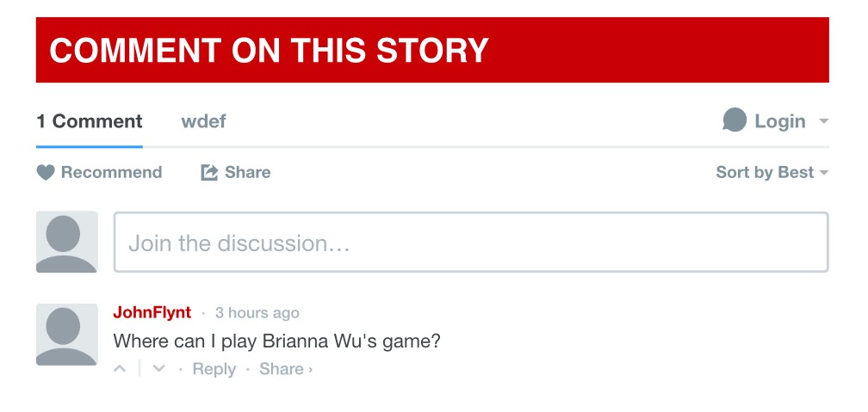Expand the Sort by Best dropdown
Screen dimensions: 868x412
tap(772, 173)
